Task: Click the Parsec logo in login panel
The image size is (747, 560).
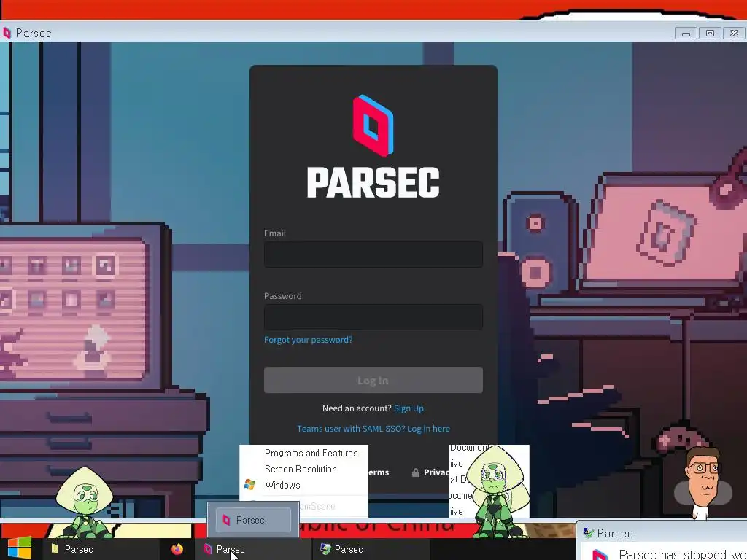Action: 373,146
